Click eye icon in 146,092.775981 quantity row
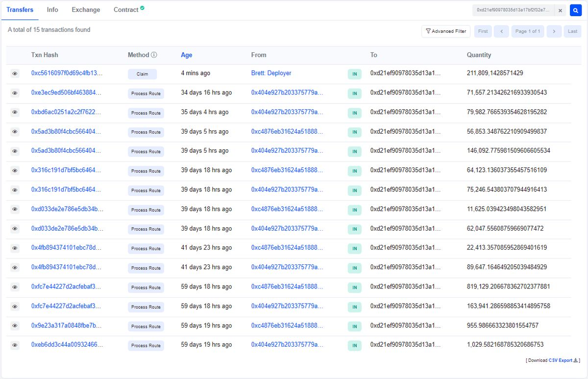This screenshot has height=379, width=588. (x=15, y=151)
